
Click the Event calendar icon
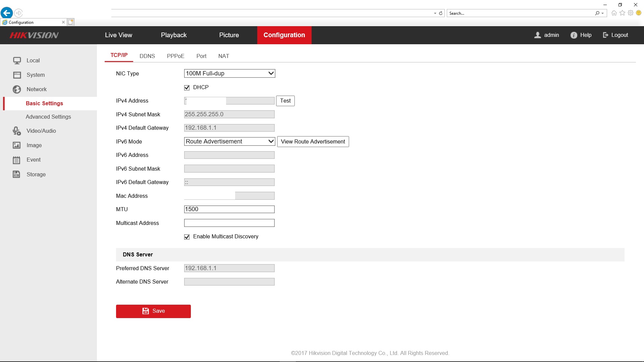(17, 160)
